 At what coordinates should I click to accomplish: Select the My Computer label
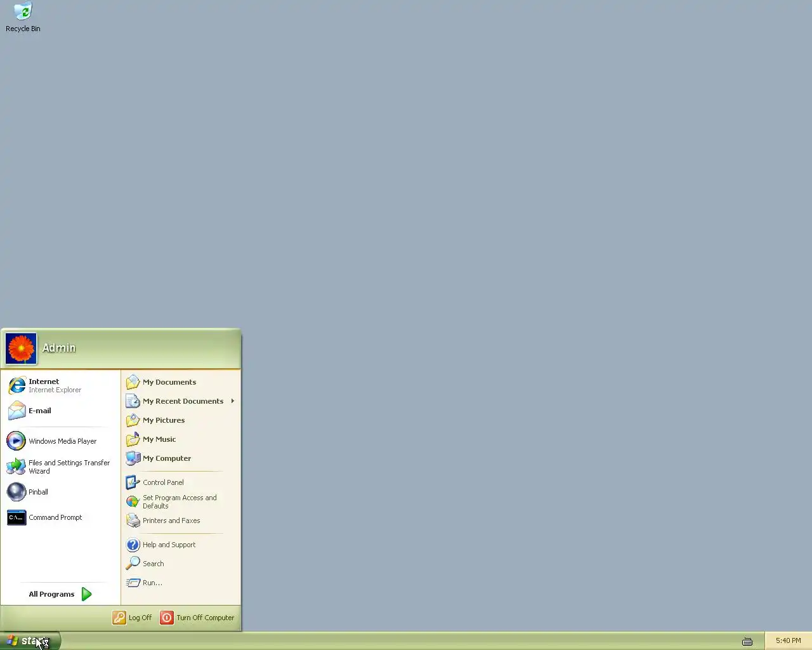pos(167,458)
